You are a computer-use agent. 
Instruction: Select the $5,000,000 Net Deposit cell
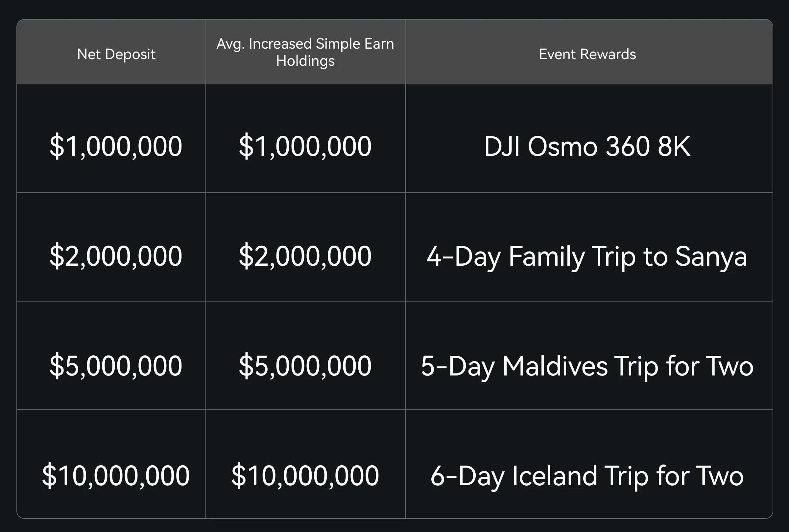116,366
